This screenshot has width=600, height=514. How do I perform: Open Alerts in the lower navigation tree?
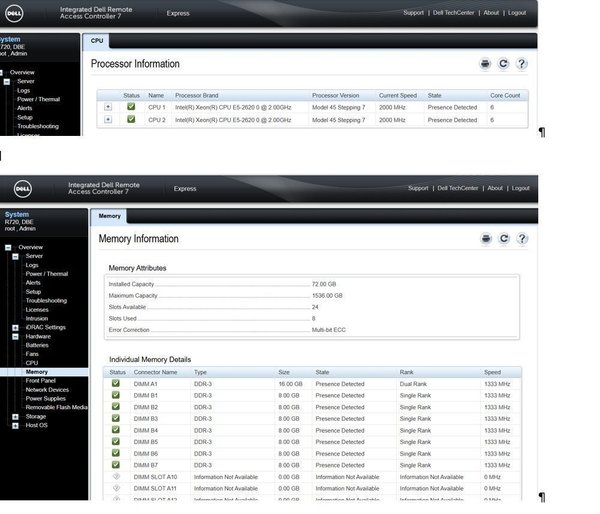pos(33,283)
